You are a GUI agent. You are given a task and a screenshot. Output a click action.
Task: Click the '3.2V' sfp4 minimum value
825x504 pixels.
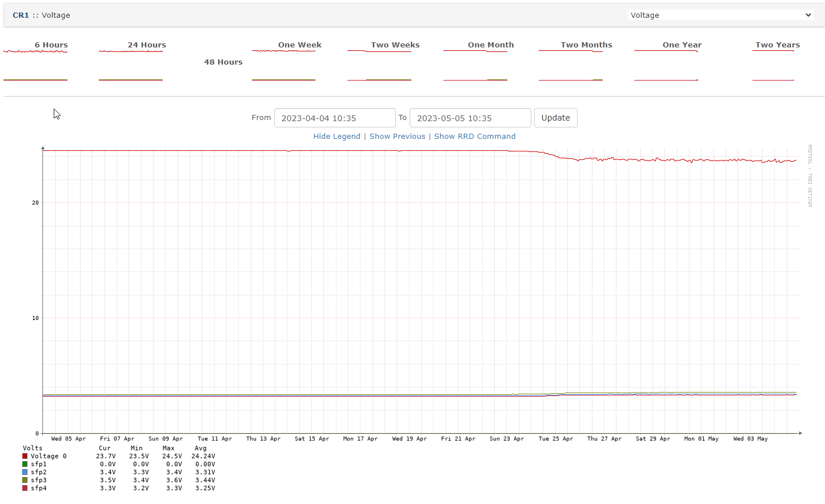141,488
